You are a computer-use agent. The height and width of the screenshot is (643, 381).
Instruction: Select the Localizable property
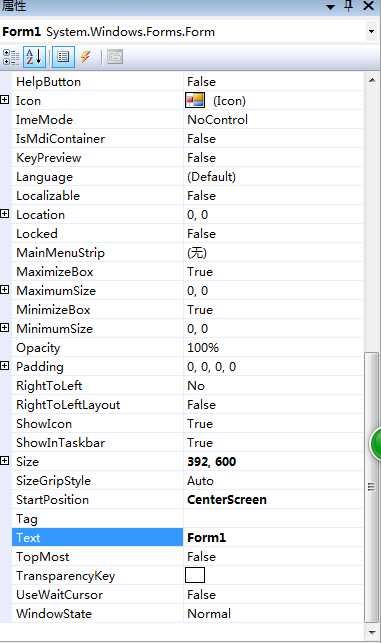48,196
